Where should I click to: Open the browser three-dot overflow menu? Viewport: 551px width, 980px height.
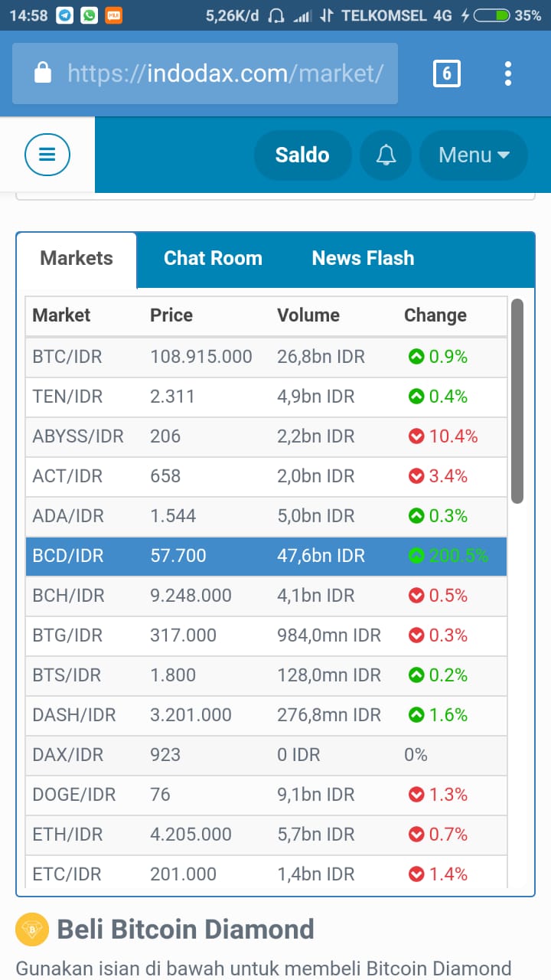507,73
